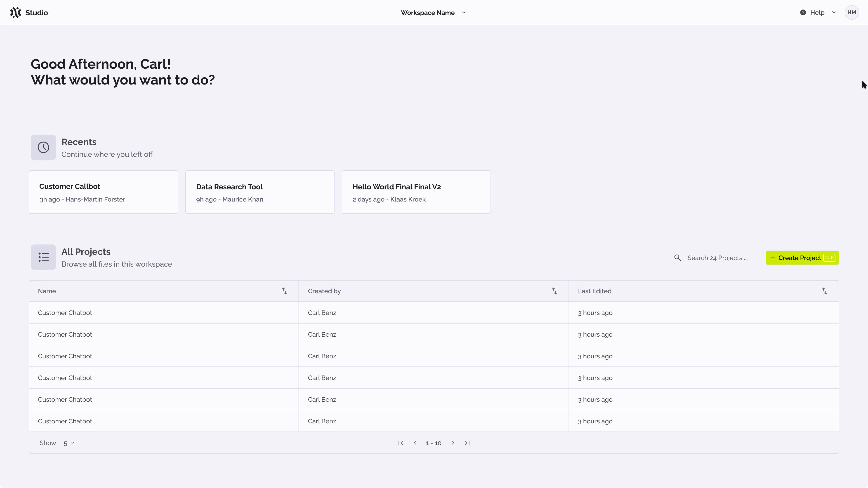The image size is (868, 488).
Task: Open the Data Research Tool project
Action: coord(259,192)
